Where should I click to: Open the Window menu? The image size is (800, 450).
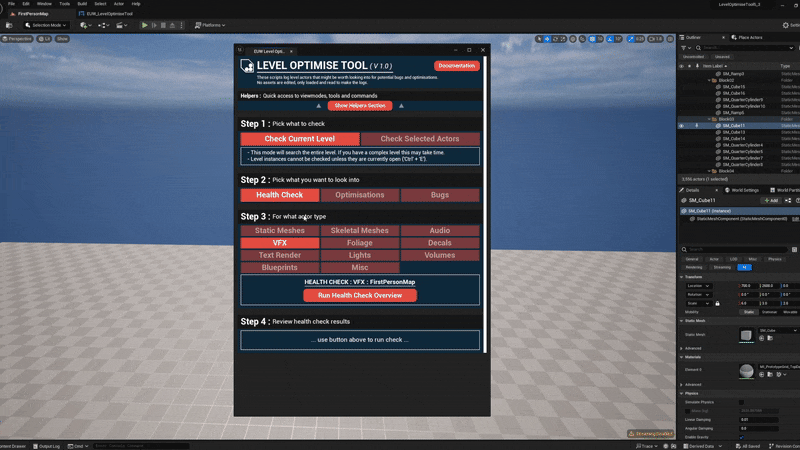pyautogui.click(x=44, y=4)
